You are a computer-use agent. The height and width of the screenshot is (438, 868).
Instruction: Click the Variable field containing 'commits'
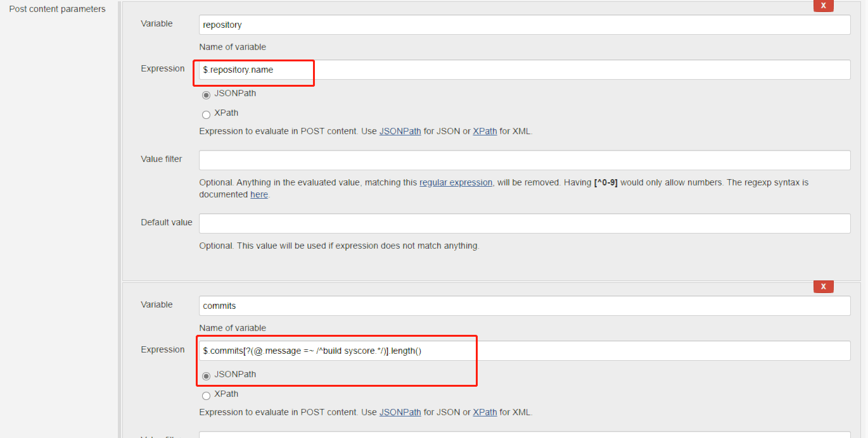click(524, 306)
